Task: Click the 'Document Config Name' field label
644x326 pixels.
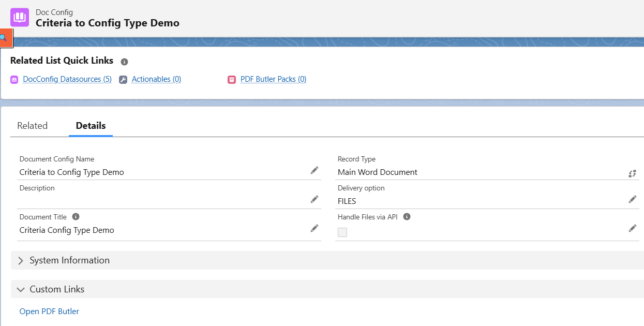Action: (x=57, y=159)
